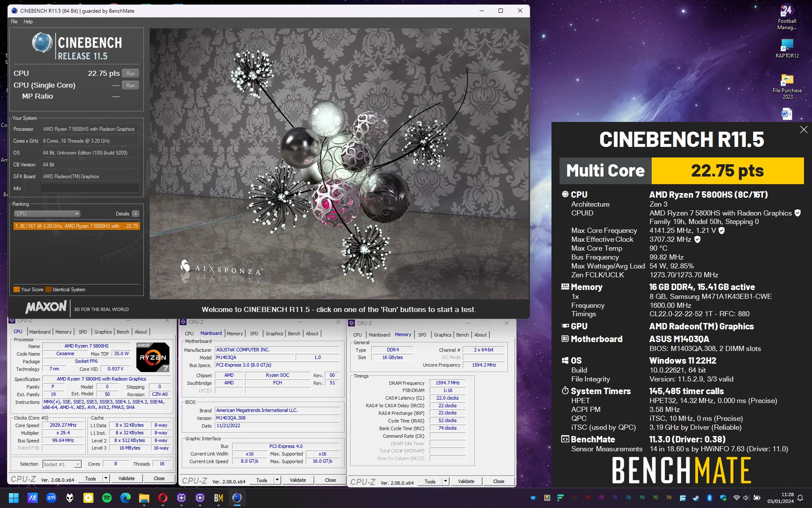Open the battery status tray icon
The image size is (812, 508).
point(757,498)
